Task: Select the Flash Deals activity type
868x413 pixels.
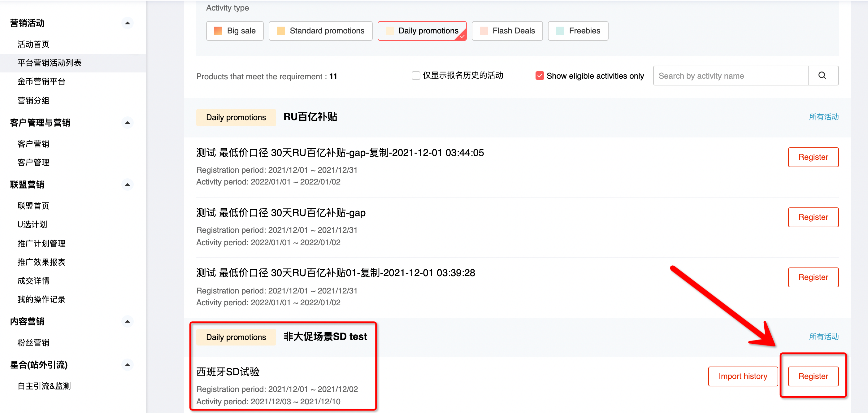Action: (507, 31)
